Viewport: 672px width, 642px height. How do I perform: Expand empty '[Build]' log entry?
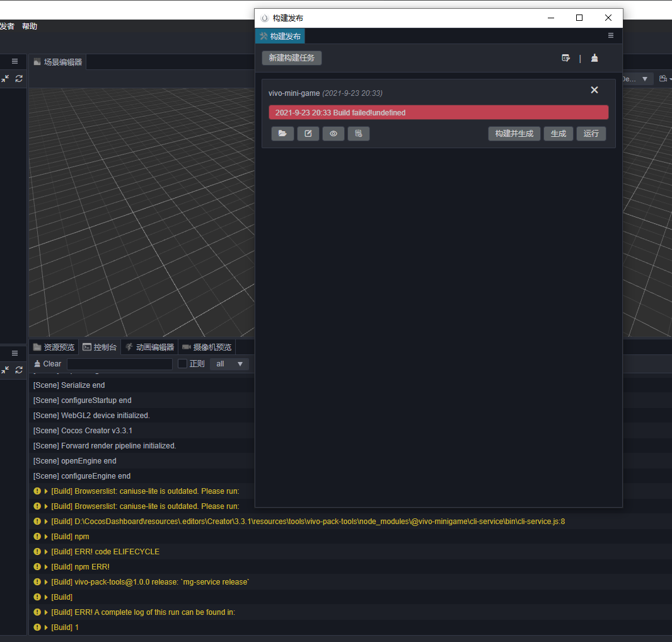[46, 597]
